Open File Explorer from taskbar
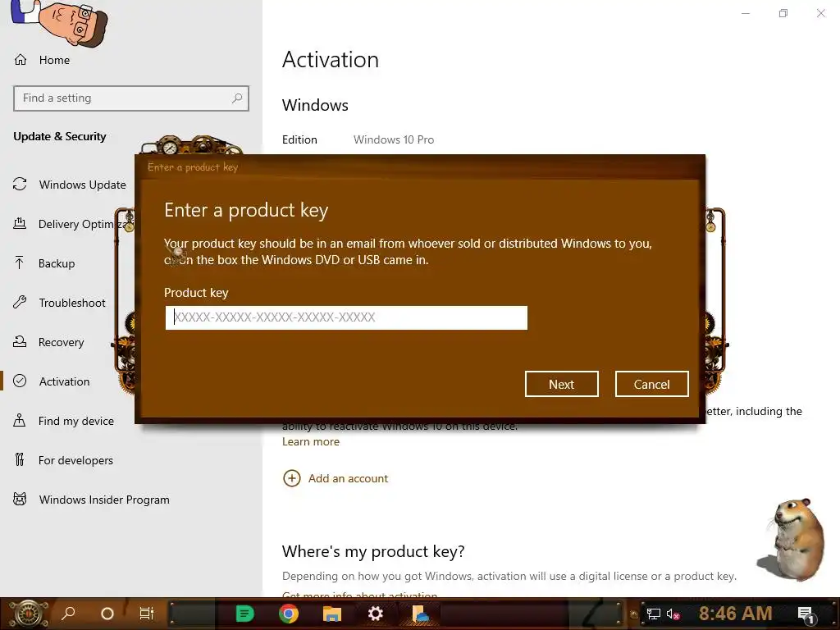Viewport: 840px width, 630px height. [331, 614]
